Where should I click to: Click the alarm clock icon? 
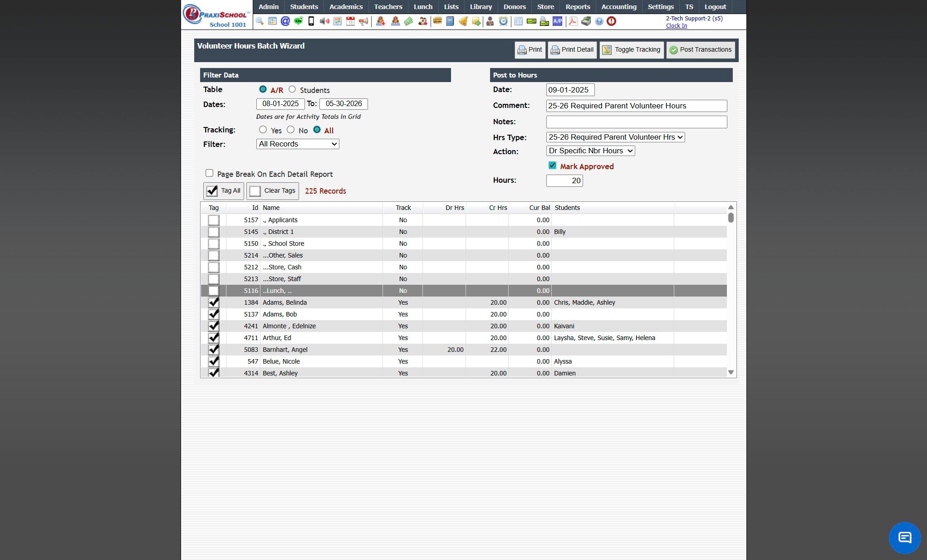click(x=503, y=21)
